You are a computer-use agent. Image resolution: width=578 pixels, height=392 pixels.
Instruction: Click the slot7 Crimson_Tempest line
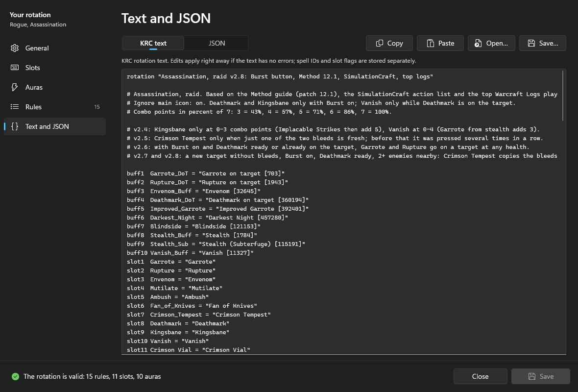(199, 315)
